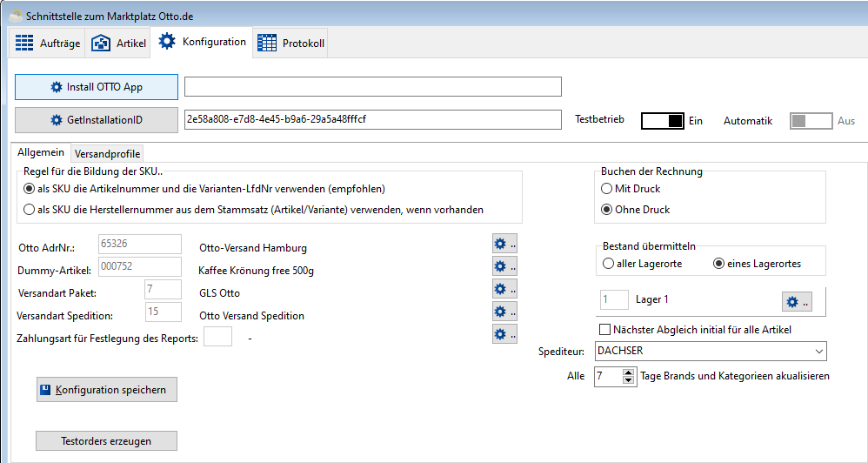Select the Allgemein sub-tab
Image resolution: width=868 pixels, height=463 pixels.
[41, 152]
